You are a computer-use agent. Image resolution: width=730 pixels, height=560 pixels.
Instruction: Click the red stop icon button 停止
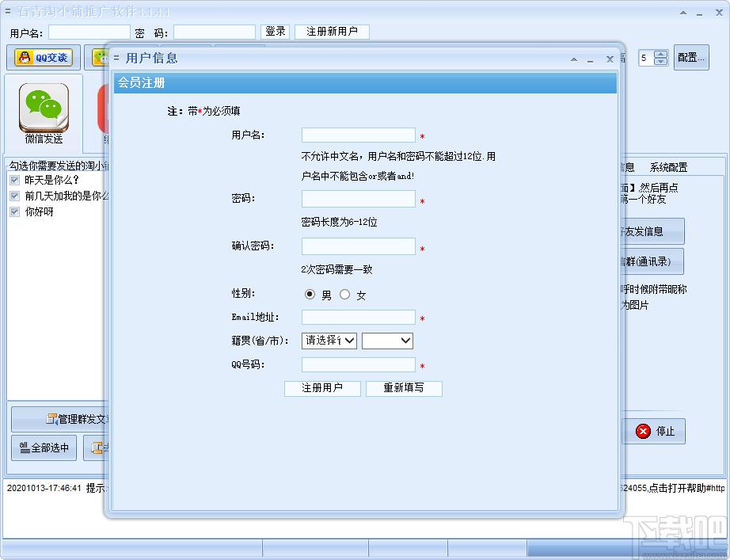655,431
